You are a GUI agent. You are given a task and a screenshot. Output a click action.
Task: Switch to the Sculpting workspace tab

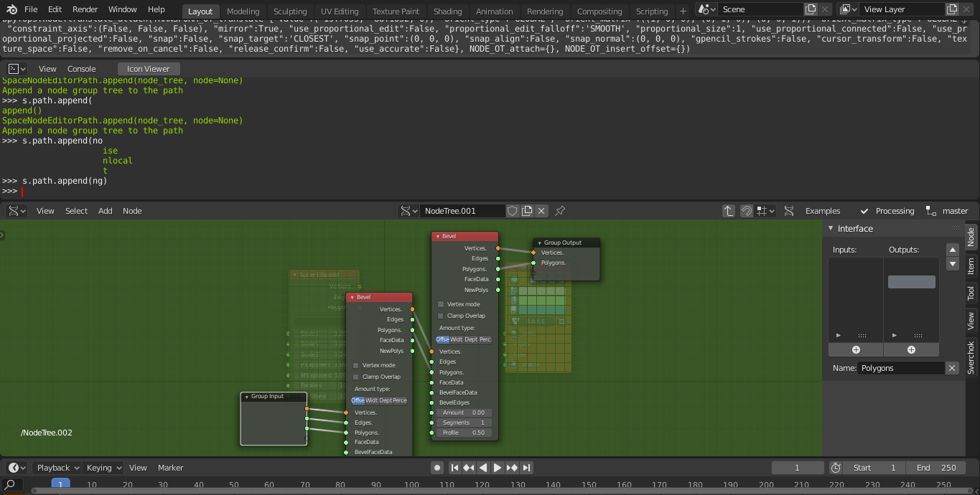pos(290,11)
